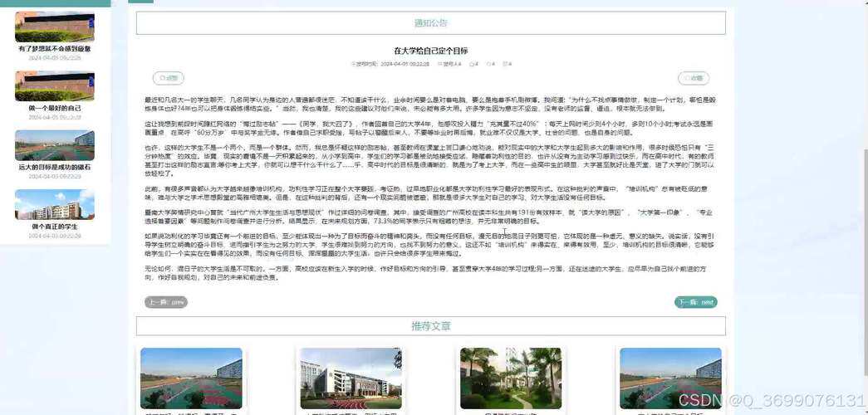Screen dimensions: 868x415
Task: Click the thumbs-up like count icon
Action: [472, 64]
